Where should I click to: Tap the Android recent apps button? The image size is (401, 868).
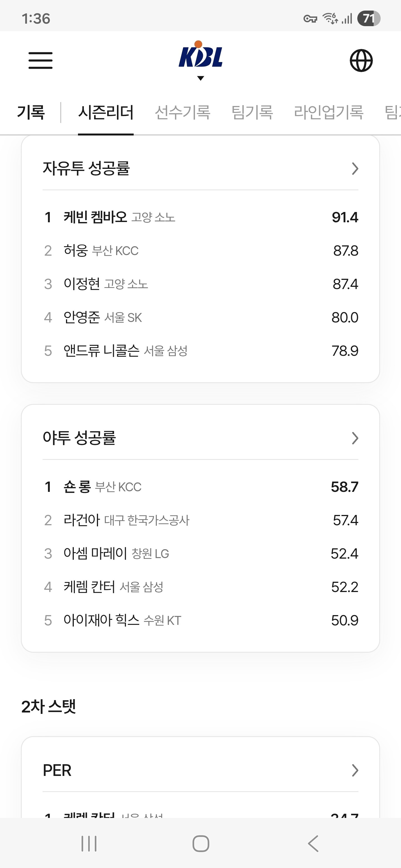point(89,844)
